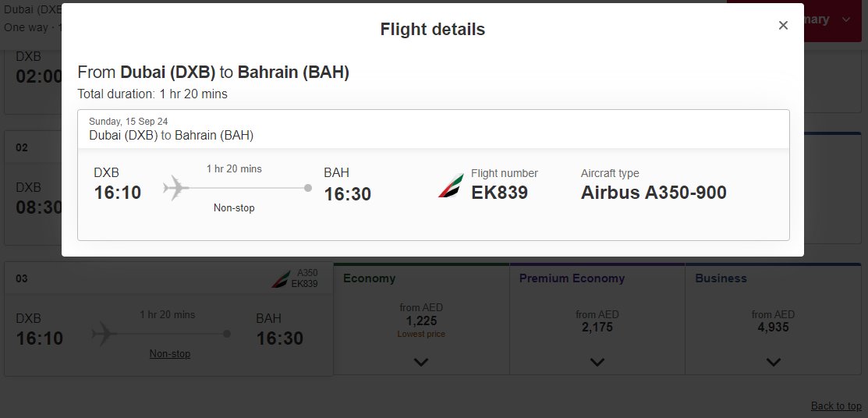This screenshot has height=418, width=868.
Task: Click the plane icon on flight 03 row
Action: coord(104,334)
